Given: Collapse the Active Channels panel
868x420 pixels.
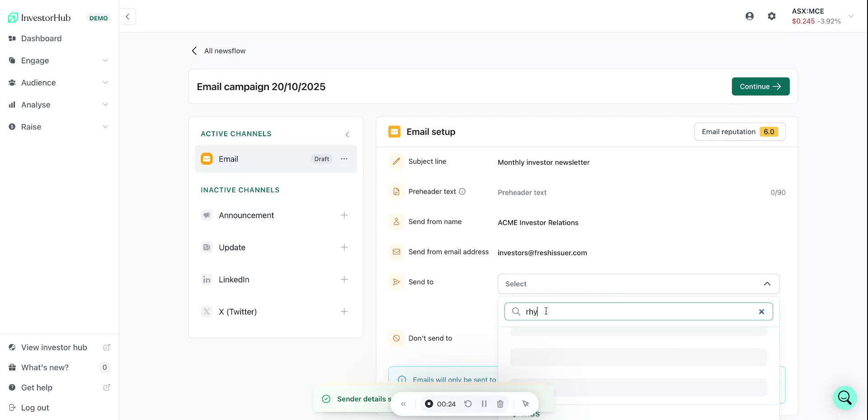Looking at the screenshot, I should coord(347,134).
